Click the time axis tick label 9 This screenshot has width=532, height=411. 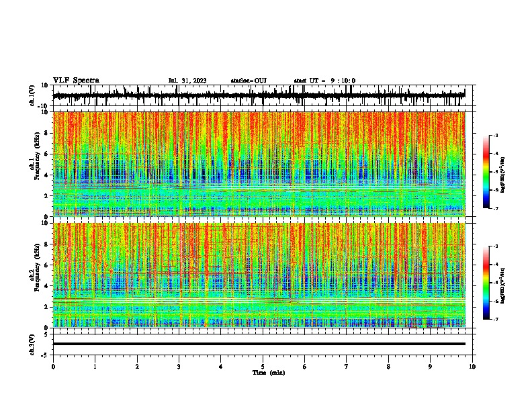pos(430,367)
